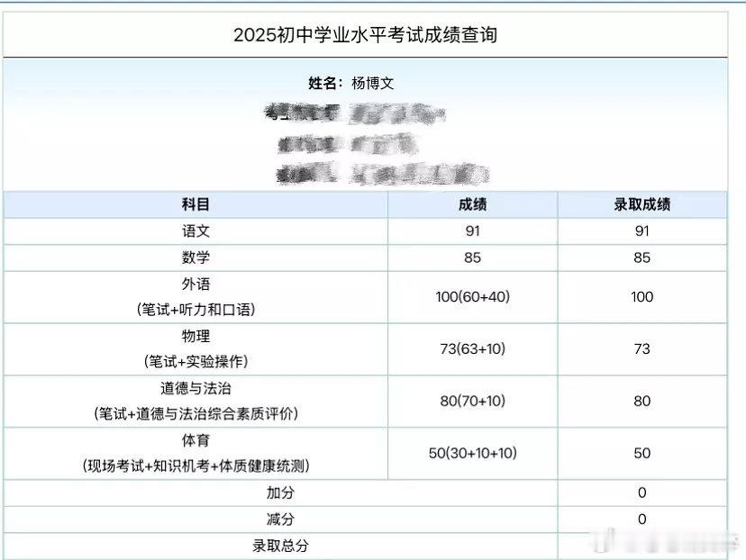Select the 物理 subject name
This screenshot has width=746, height=560.
(x=196, y=336)
